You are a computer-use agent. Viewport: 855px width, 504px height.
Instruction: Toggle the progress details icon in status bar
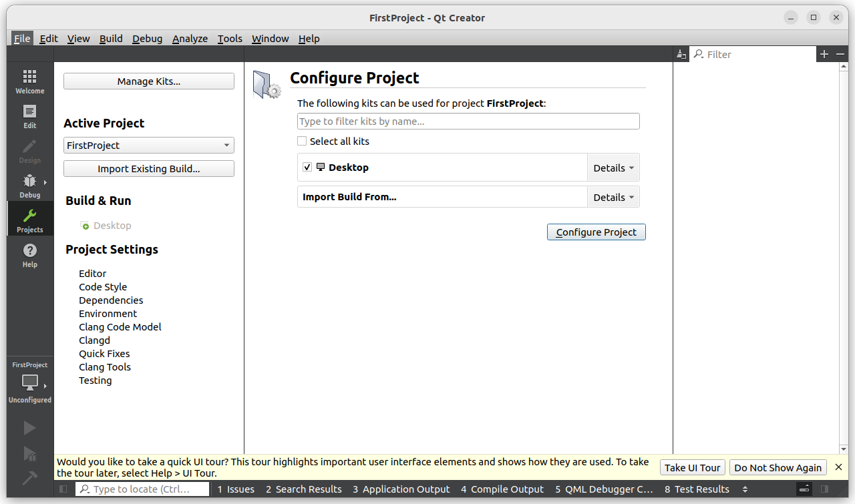point(806,489)
